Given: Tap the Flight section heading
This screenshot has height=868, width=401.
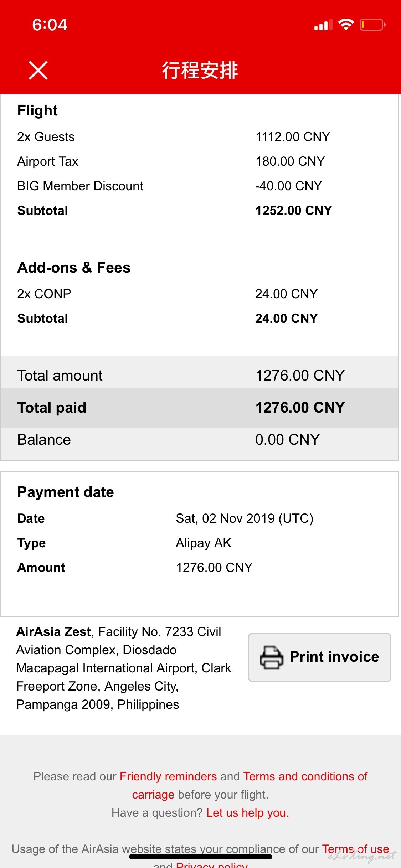Looking at the screenshot, I should tap(37, 110).
